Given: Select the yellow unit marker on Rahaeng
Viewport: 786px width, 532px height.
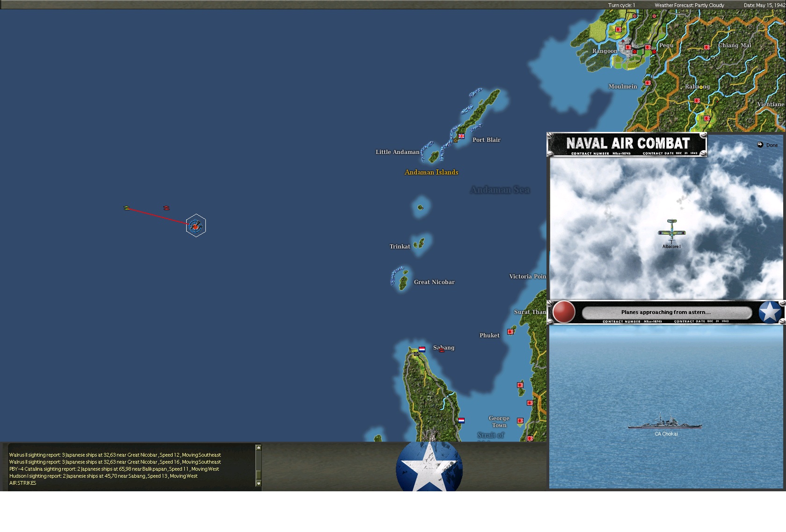Looking at the screenshot, I should pos(701,87).
